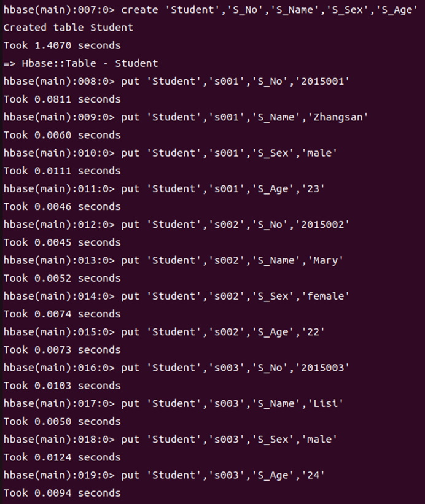Image resolution: width=425 pixels, height=504 pixels.
Task: Click the 'Took 0.0124 seconds' output
Action: tap(62, 457)
